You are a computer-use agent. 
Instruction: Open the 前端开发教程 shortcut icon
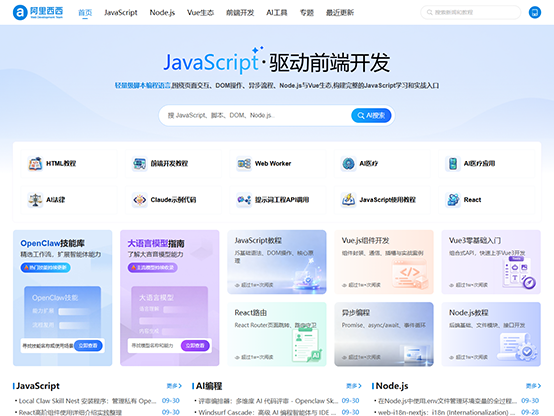click(140, 164)
